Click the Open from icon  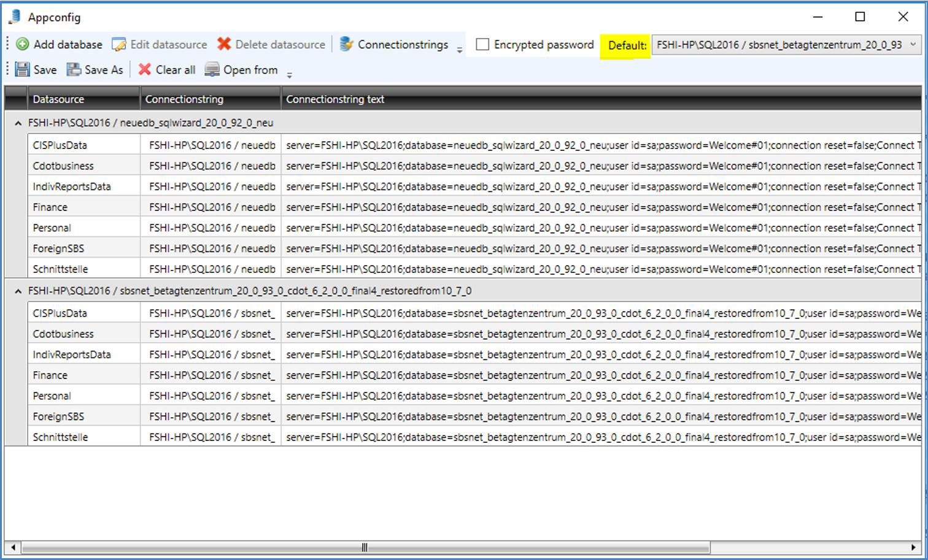tap(212, 69)
